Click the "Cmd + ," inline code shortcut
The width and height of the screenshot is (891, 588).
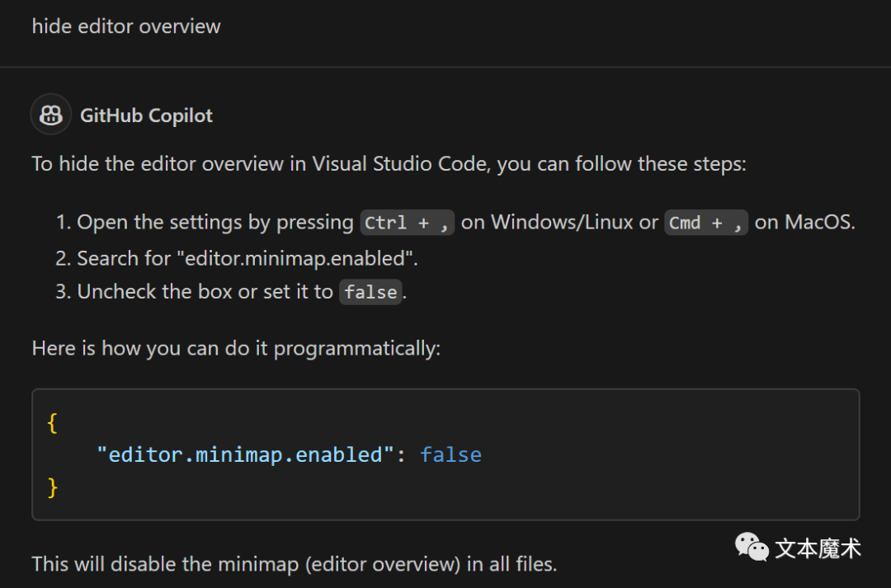coord(705,222)
